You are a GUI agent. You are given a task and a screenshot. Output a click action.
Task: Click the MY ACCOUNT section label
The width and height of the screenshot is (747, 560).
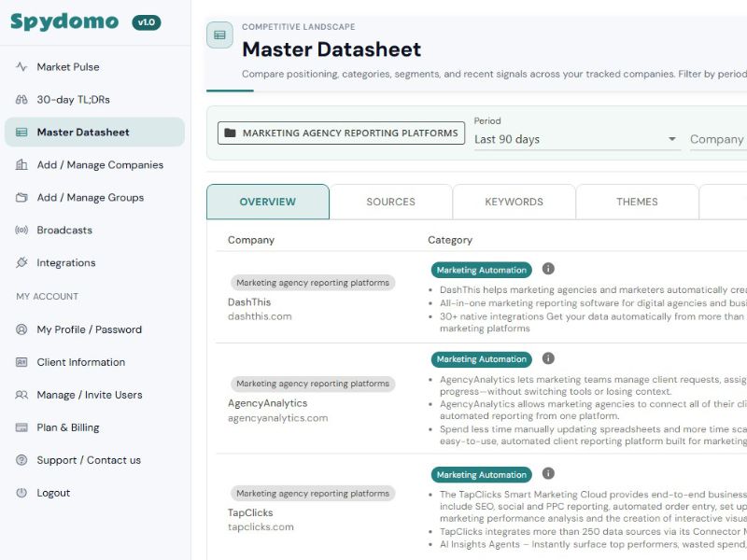[x=48, y=296]
